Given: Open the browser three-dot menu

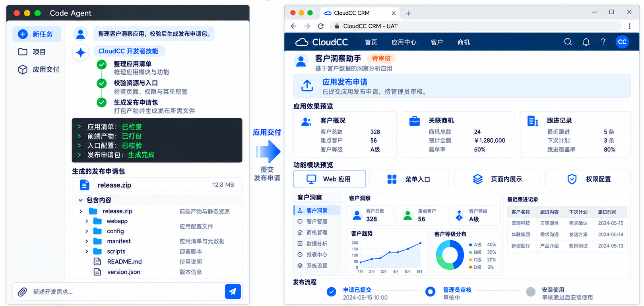Looking at the screenshot, I should click(x=629, y=26).
